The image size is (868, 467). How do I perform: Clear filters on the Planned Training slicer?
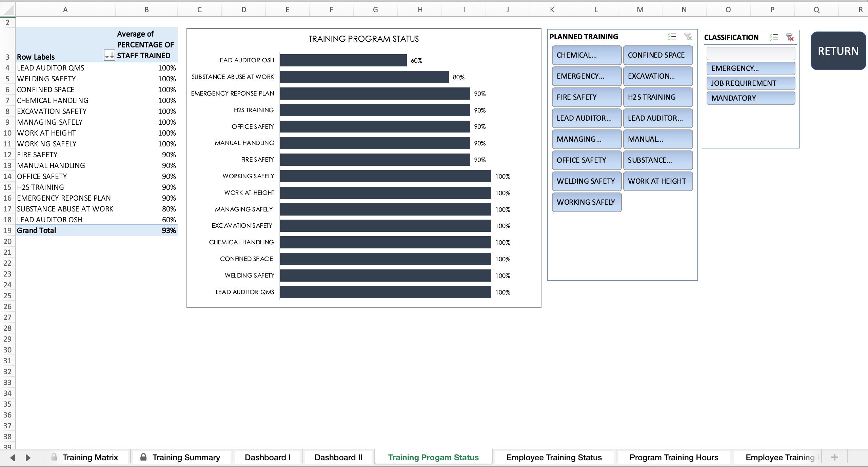pyautogui.click(x=688, y=37)
